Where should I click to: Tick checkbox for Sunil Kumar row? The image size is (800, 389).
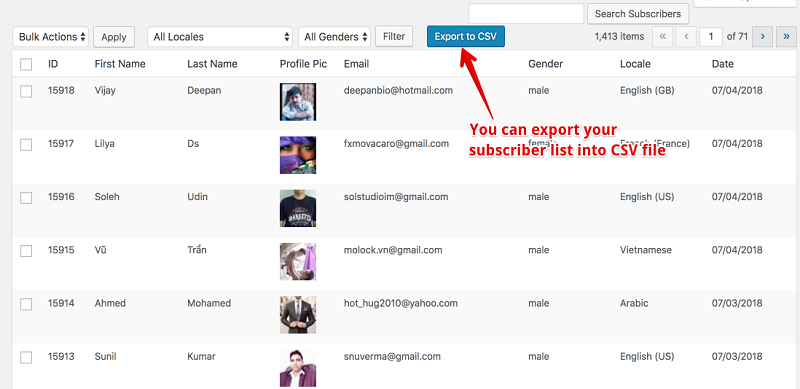pos(26,357)
